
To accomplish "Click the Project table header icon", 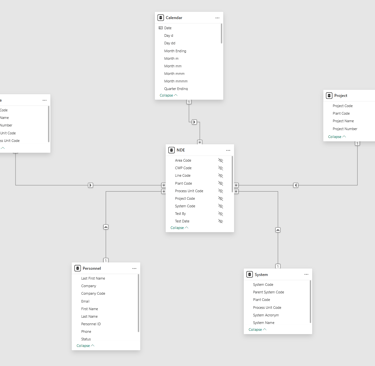I will 329,96.
